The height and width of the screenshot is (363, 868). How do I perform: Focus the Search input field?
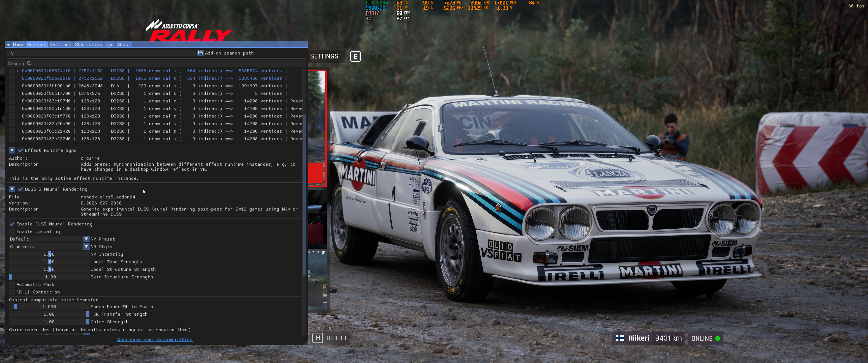(x=156, y=63)
